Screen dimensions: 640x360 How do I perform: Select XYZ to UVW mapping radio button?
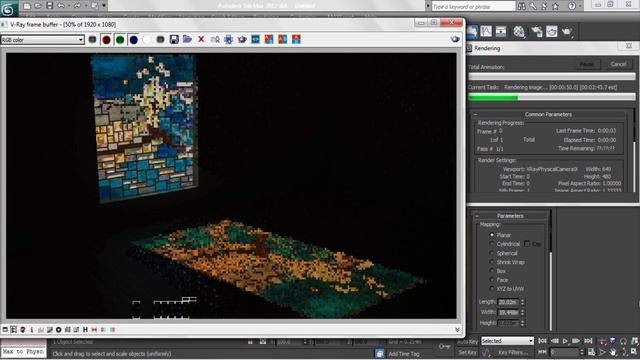point(492,289)
